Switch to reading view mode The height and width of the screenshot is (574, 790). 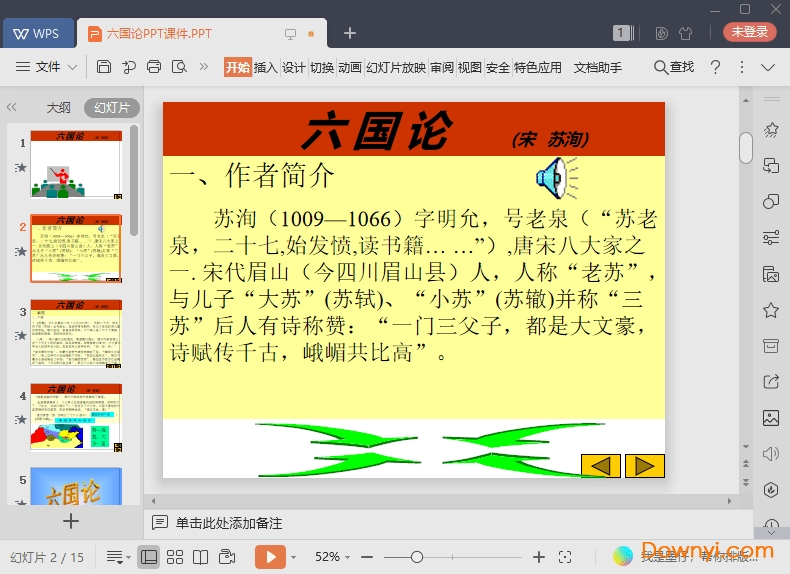pyautogui.click(x=200, y=556)
